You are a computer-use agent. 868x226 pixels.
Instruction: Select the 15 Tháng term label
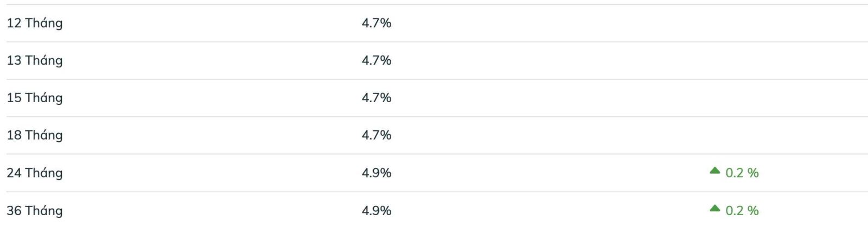35,98
